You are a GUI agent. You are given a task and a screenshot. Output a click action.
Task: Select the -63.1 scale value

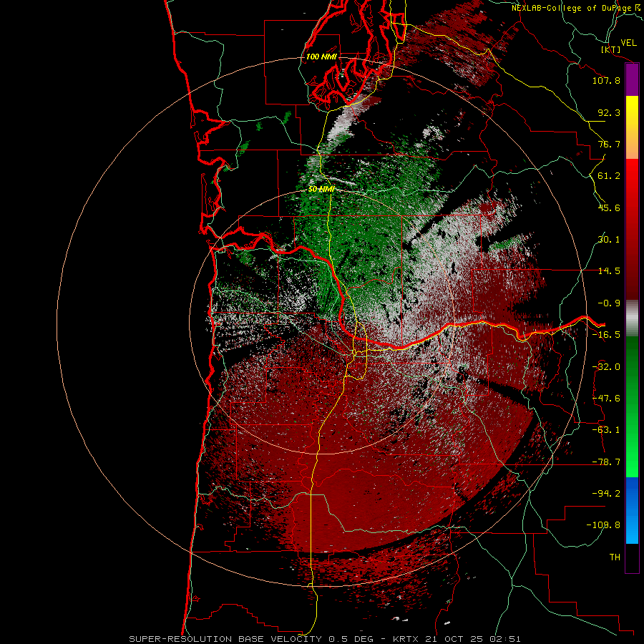pos(606,430)
